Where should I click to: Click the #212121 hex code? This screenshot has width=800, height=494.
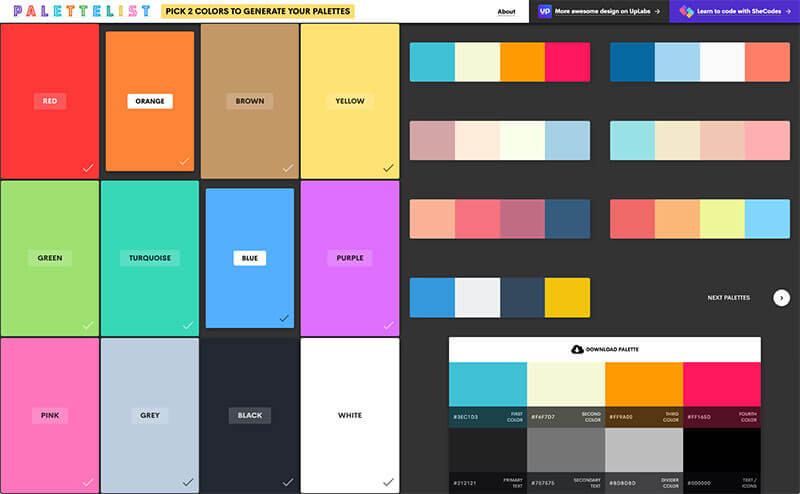[x=465, y=483]
